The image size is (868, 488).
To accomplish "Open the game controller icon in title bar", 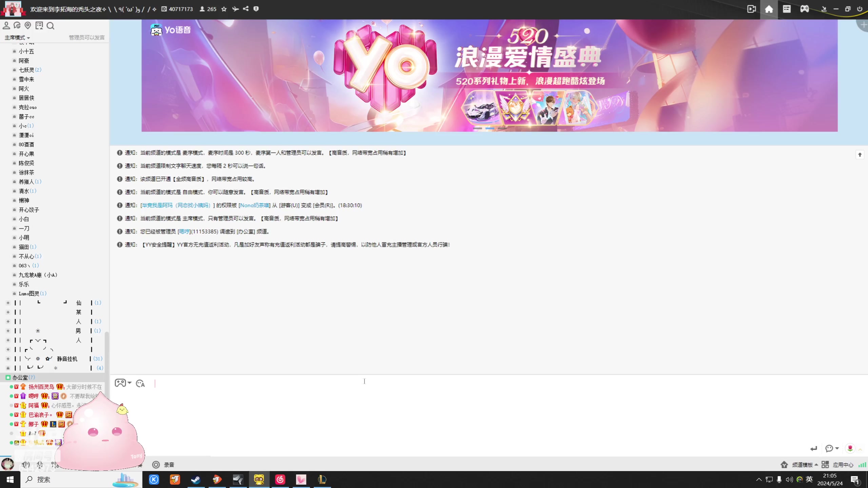I will pos(805,9).
